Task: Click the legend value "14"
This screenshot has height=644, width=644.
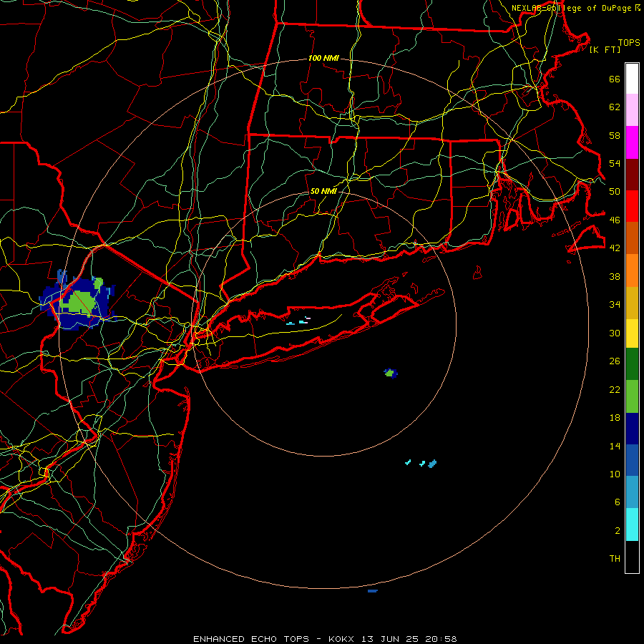Action: (615, 446)
